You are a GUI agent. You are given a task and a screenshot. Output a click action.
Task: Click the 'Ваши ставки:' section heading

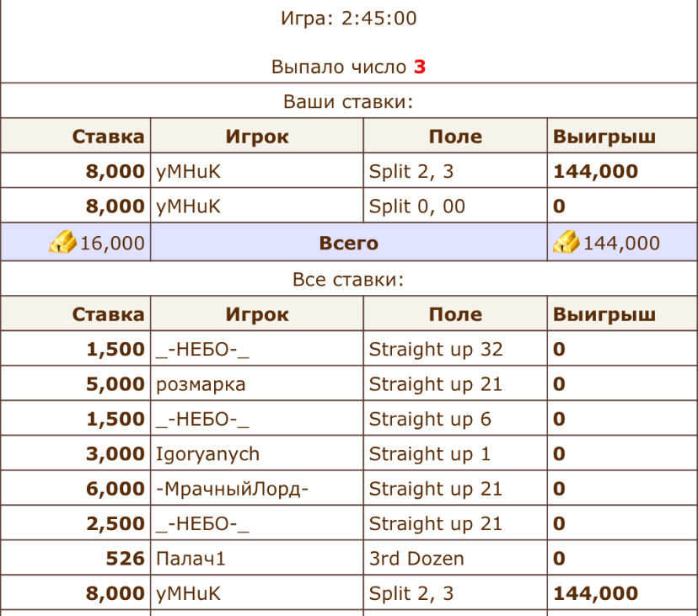(x=349, y=103)
